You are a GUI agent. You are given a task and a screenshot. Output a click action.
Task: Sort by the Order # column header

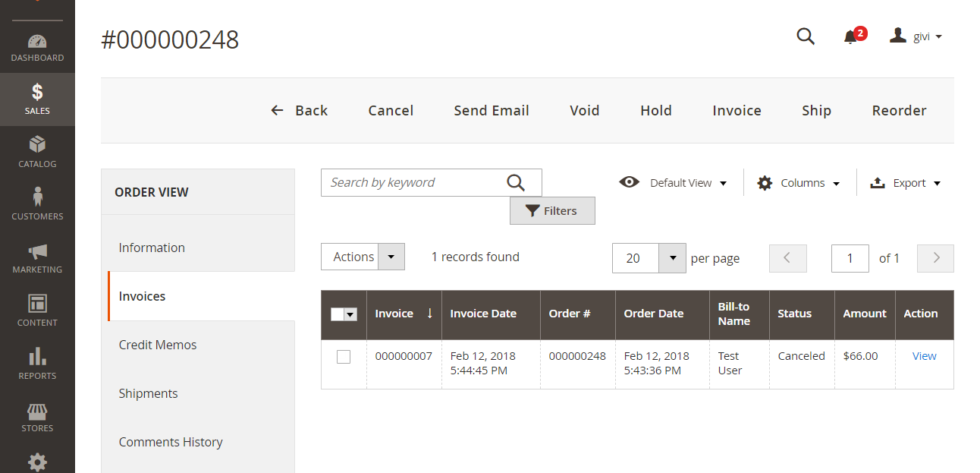pos(578,314)
